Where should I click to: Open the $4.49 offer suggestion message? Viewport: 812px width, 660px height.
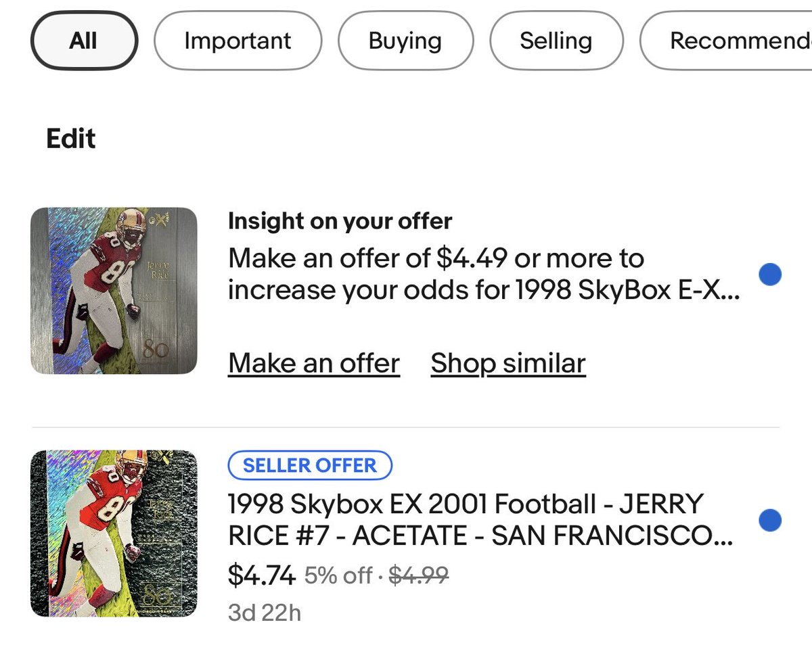(483, 274)
